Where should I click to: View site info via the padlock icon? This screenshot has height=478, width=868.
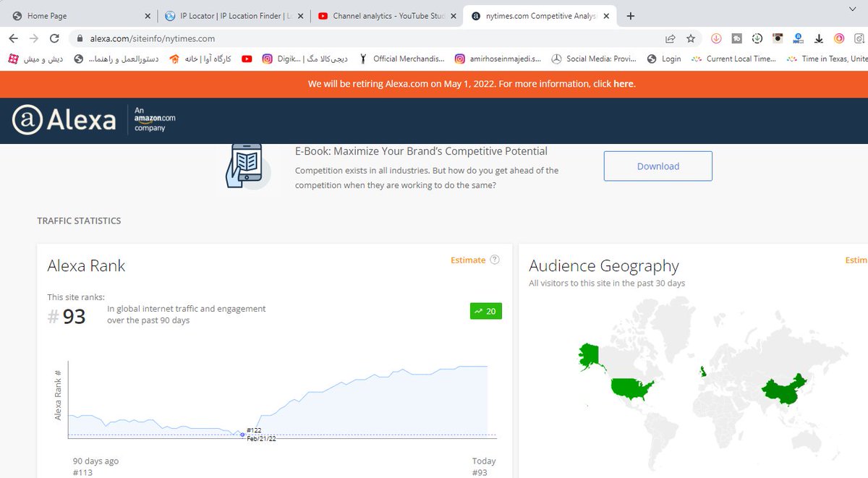tap(80, 38)
